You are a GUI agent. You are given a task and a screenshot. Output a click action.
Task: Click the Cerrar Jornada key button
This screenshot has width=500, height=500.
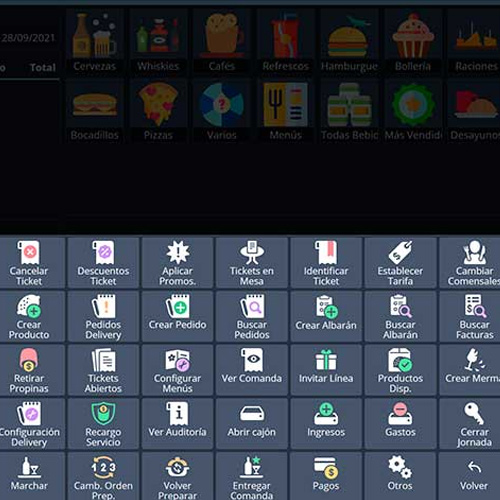(474, 424)
